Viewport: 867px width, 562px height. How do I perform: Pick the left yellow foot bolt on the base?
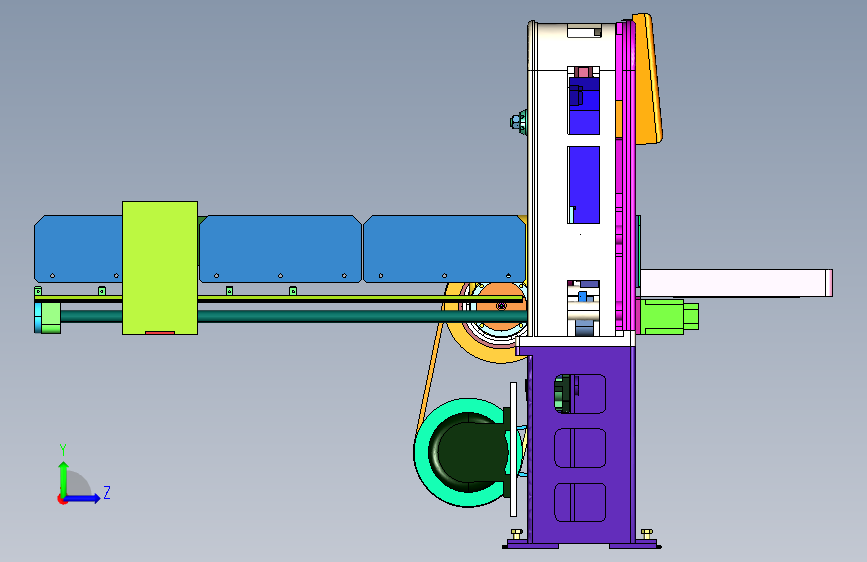pyautogui.click(x=516, y=534)
